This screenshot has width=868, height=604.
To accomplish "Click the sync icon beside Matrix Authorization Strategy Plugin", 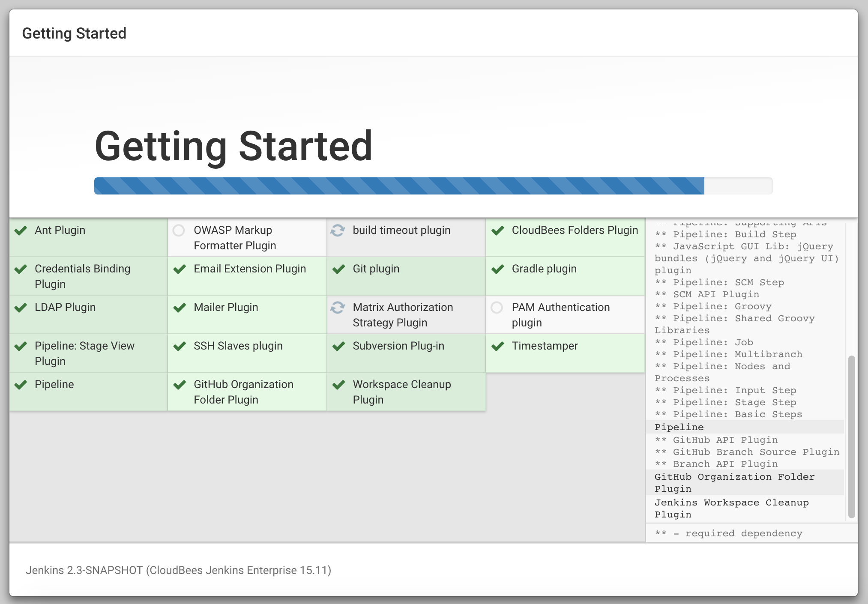I will pos(338,308).
